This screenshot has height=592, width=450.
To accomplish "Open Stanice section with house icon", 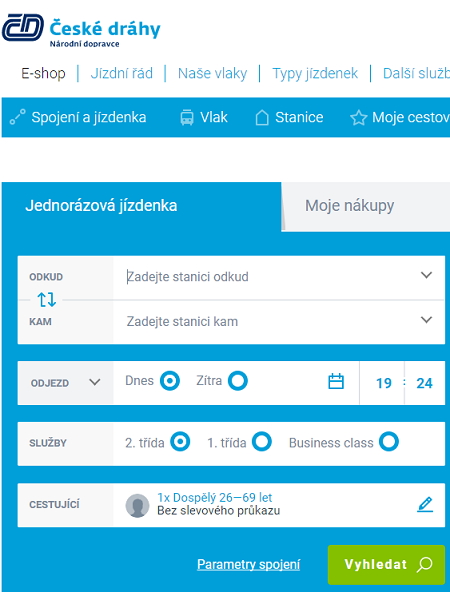I will (262, 117).
